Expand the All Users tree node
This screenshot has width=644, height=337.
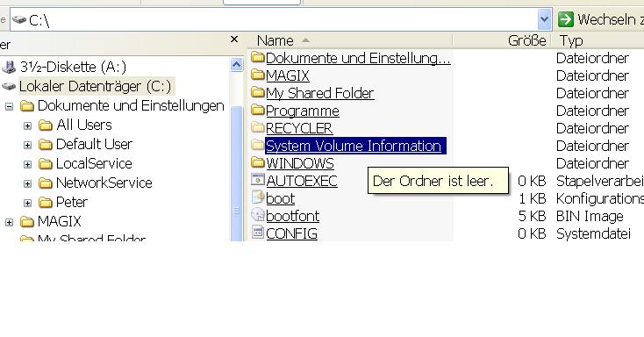pos(27,125)
